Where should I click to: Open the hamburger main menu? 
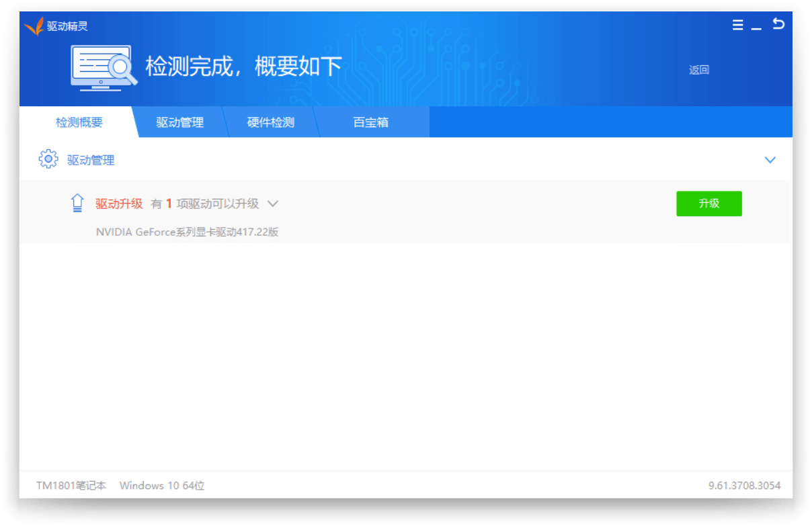737,25
